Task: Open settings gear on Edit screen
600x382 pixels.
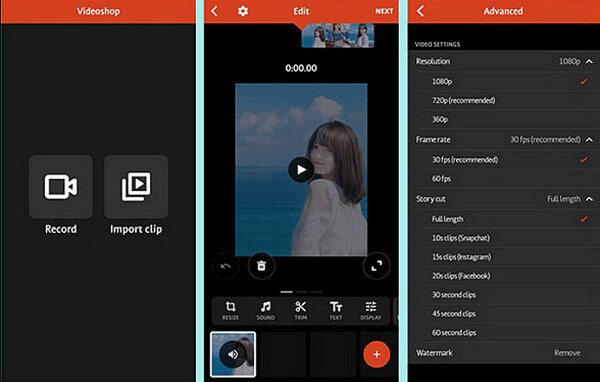Action: tap(243, 11)
